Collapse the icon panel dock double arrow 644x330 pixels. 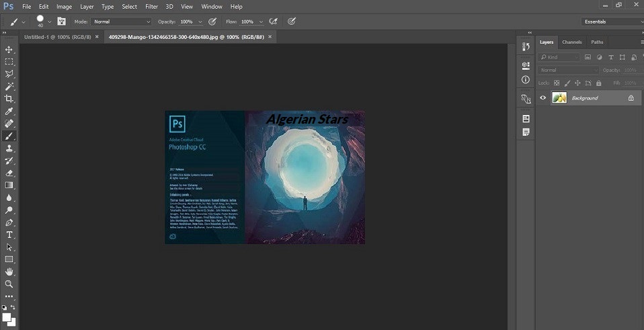coord(530,32)
